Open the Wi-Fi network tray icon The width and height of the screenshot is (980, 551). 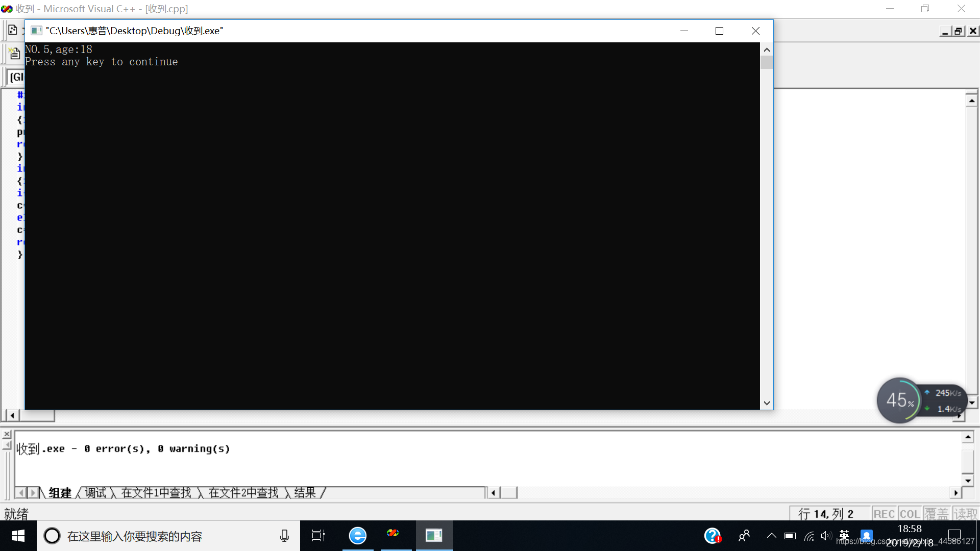point(809,536)
